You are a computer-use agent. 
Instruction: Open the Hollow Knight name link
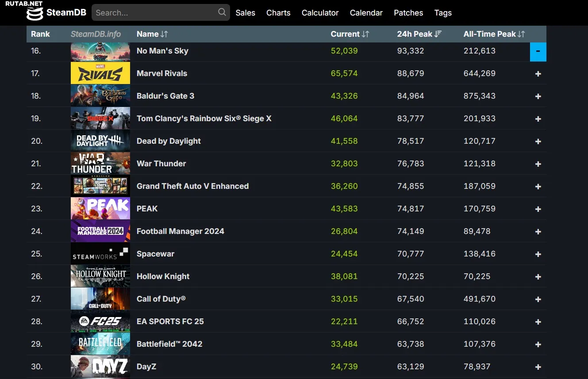[163, 276]
